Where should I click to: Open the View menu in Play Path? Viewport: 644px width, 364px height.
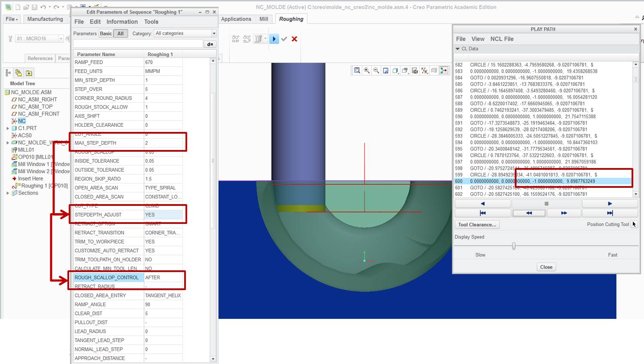(x=478, y=39)
